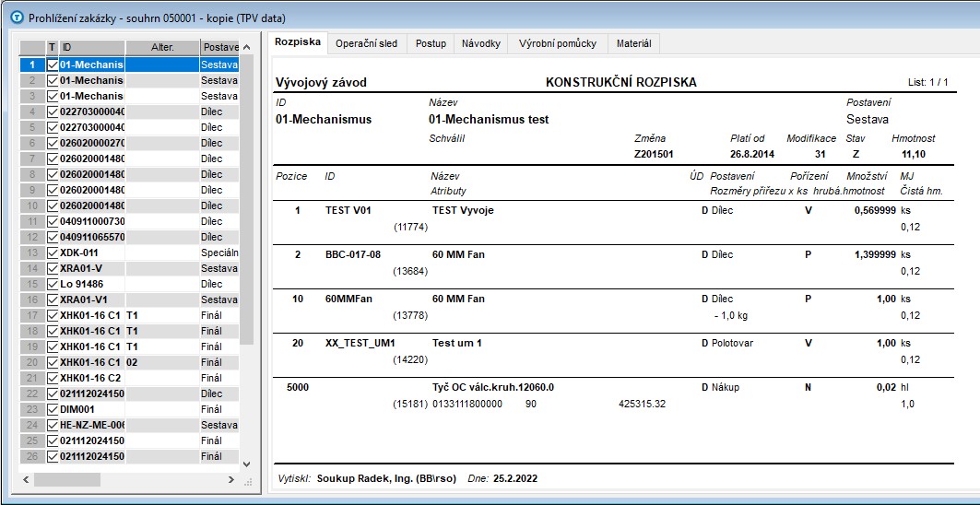Click the list's vertical scrollbar down arrow

pos(246,464)
